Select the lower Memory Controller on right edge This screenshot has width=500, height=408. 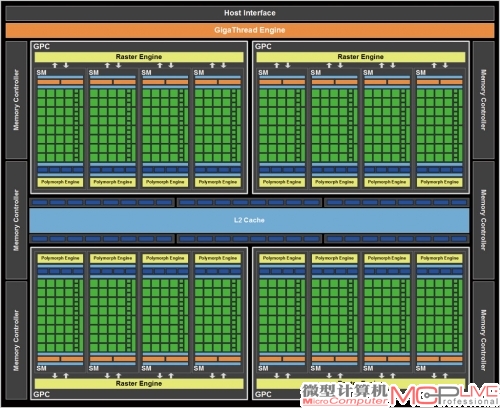(483, 340)
